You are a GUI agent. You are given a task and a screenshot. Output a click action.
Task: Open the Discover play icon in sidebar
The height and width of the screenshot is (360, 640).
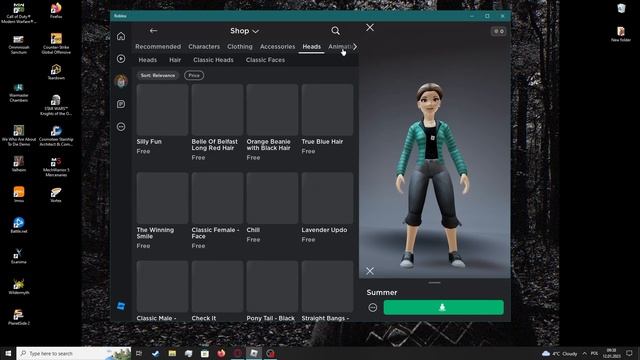tap(121, 59)
